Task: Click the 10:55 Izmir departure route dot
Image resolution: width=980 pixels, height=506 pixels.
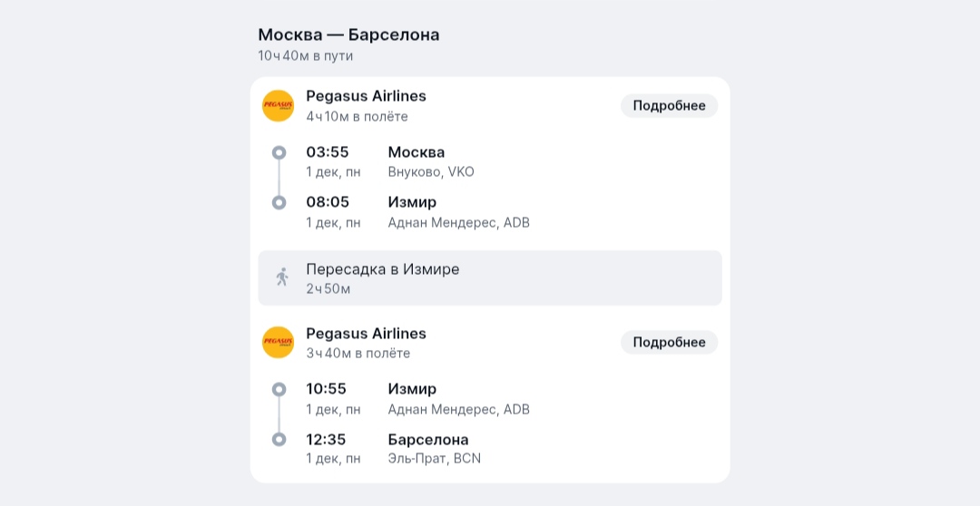Action: (x=279, y=389)
